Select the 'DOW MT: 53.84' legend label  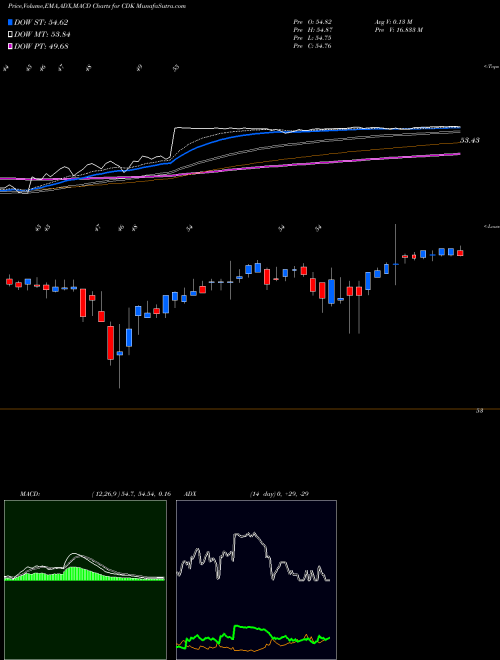42,35
